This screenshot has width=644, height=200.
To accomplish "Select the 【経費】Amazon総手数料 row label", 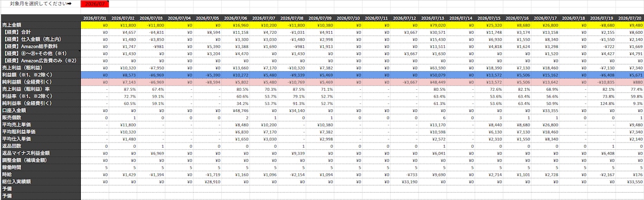I will point(41,46).
